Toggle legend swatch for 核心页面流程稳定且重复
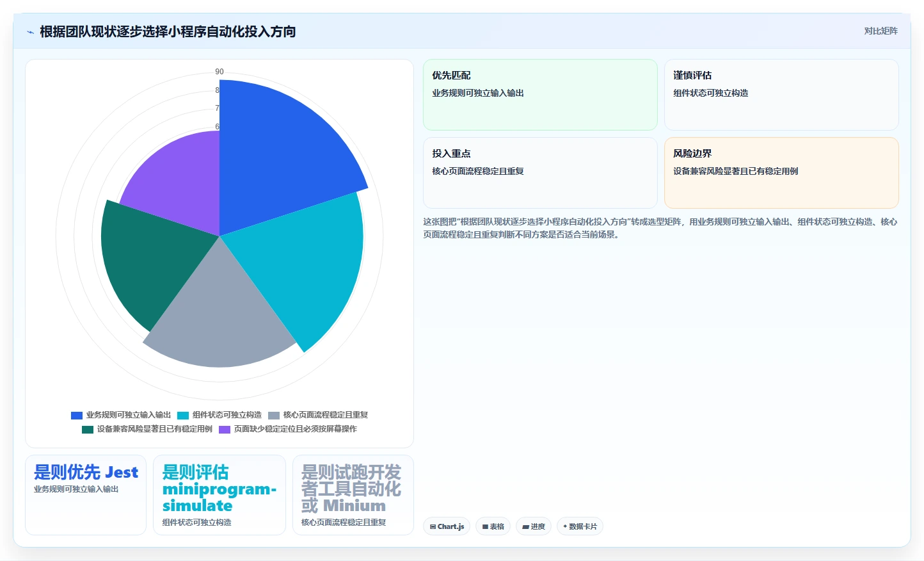Image resolution: width=924 pixels, height=561 pixels. [274, 416]
